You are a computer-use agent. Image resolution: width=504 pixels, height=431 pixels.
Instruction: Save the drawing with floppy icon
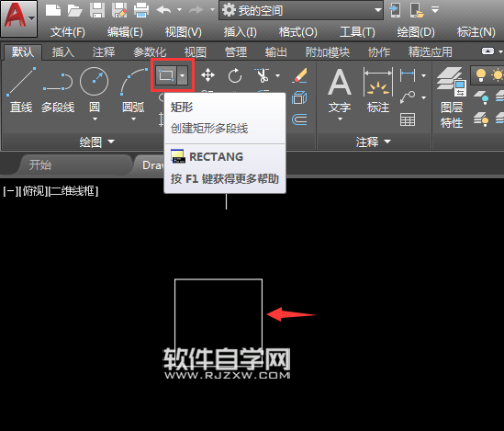click(97, 10)
